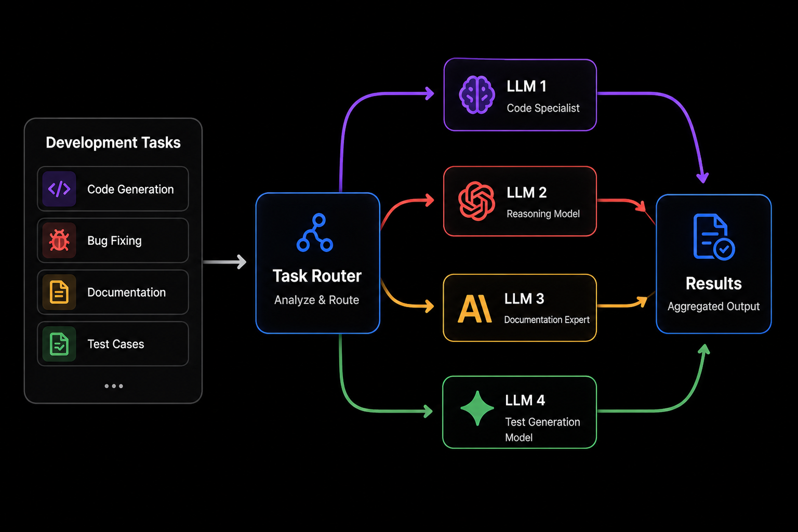
Task: Open the Results aggregated output box
Action: [x=714, y=264]
